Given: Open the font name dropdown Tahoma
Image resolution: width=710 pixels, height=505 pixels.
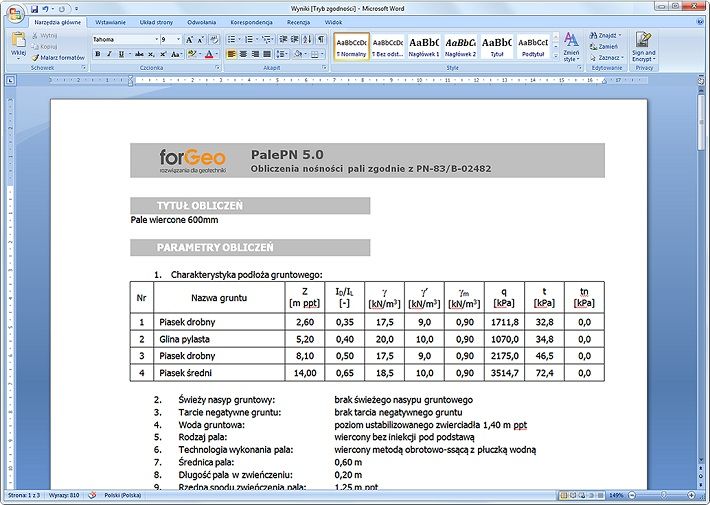Looking at the screenshot, I should (157, 39).
